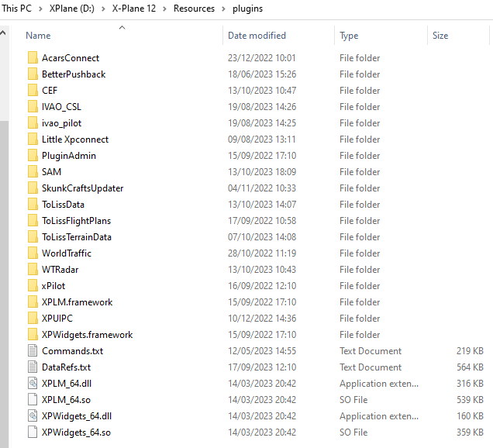
Task: Click the XPLM.framework folder icon
Action: pyautogui.click(x=33, y=302)
